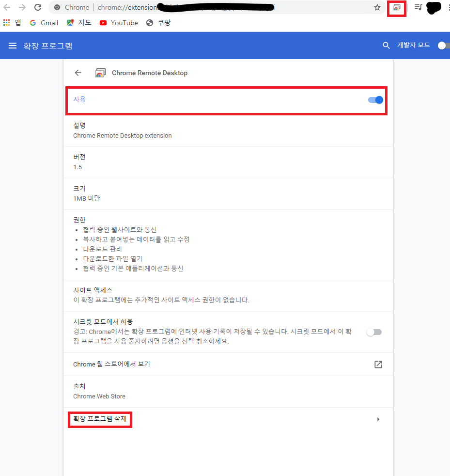The image size is (450, 476).
Task: Click the 사이트 액세스 heading
Action: [x=93, y=290]
